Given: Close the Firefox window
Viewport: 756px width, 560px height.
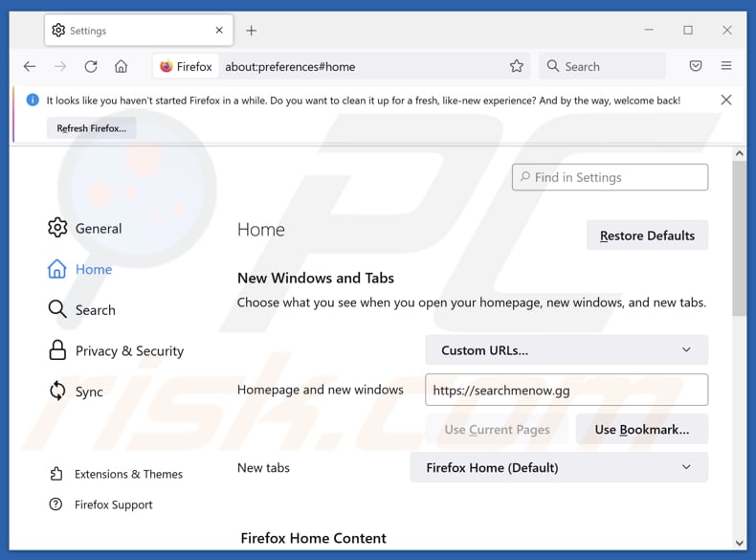Looking at the screenshot, I should coord(727,30).
